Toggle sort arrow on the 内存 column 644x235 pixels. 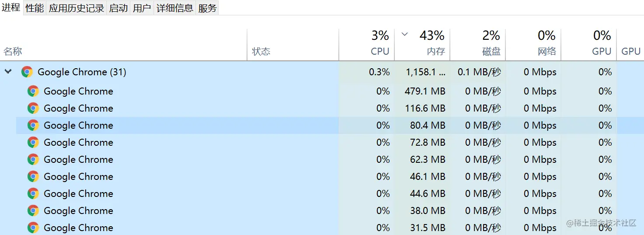[404, 35]
